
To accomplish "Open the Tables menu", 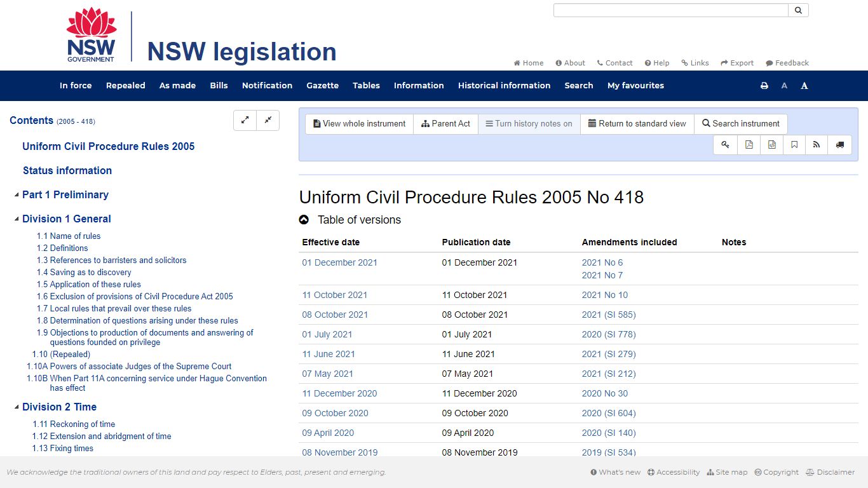I will coord(366,86).
